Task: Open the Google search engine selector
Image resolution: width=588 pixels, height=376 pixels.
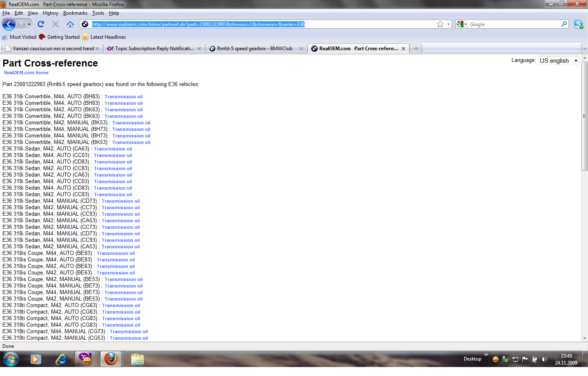Action: click(x=462, y=24)
